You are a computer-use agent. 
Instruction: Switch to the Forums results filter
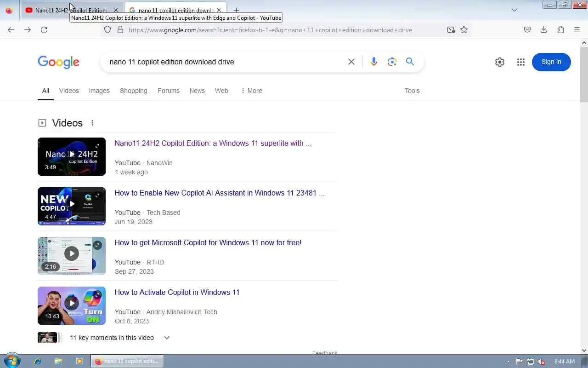point(169,91)
